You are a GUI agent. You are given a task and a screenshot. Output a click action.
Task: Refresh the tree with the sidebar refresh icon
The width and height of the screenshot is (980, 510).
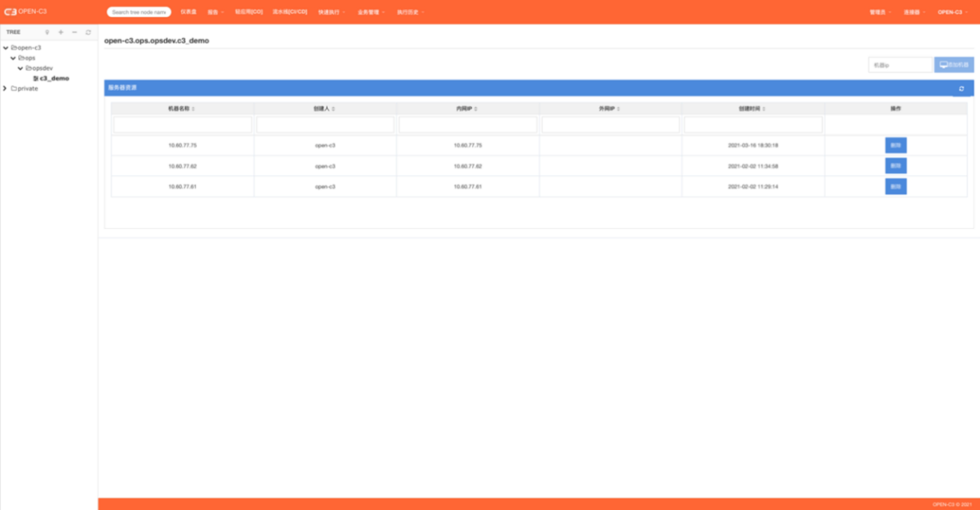click(x=88, y=32)
